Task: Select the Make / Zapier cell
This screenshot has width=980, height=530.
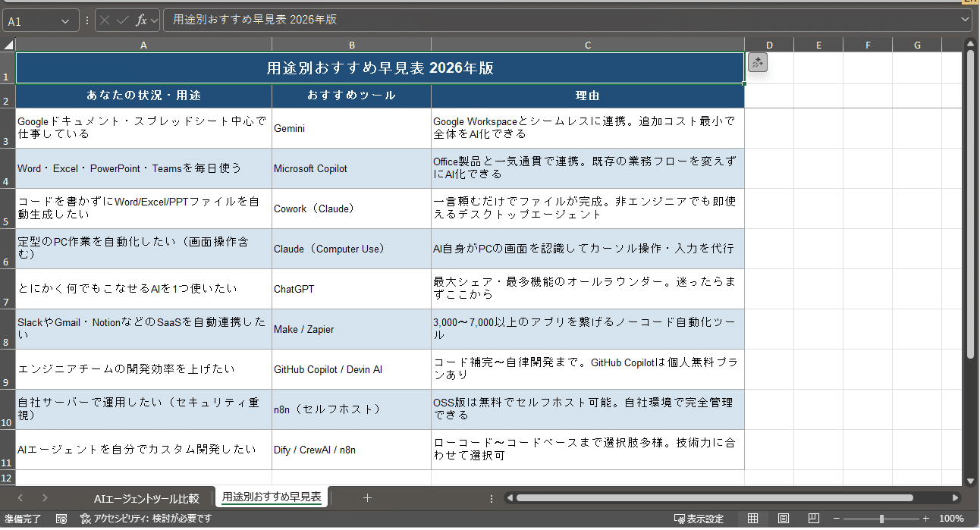Action: 352,329
